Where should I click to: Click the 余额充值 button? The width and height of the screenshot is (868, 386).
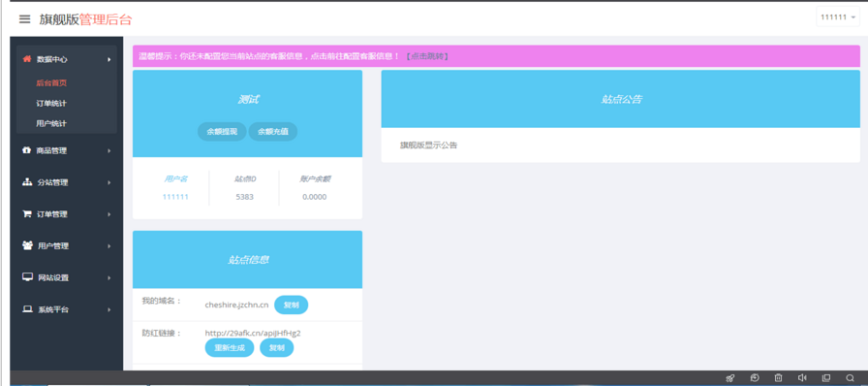[273, 132]
